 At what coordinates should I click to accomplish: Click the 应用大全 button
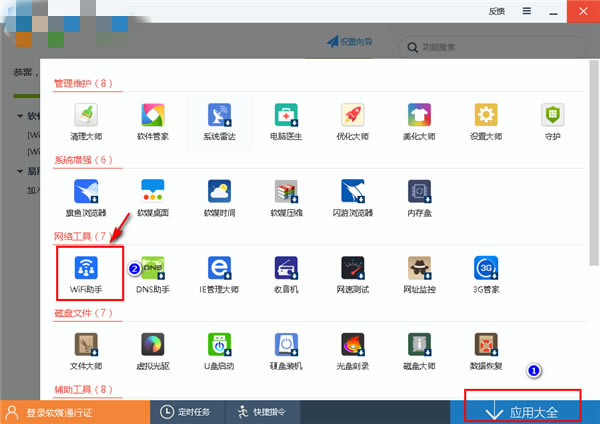(x=523, y=413)
